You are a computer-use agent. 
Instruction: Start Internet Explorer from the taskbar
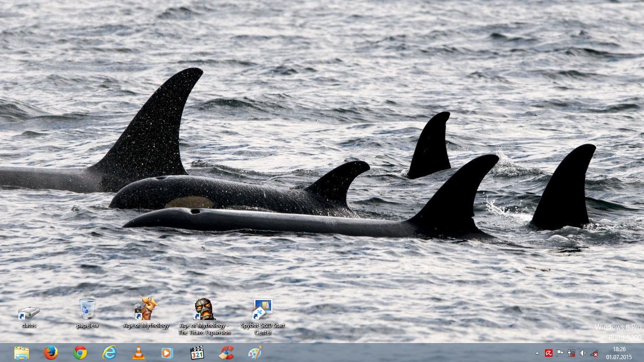point(109,353)
